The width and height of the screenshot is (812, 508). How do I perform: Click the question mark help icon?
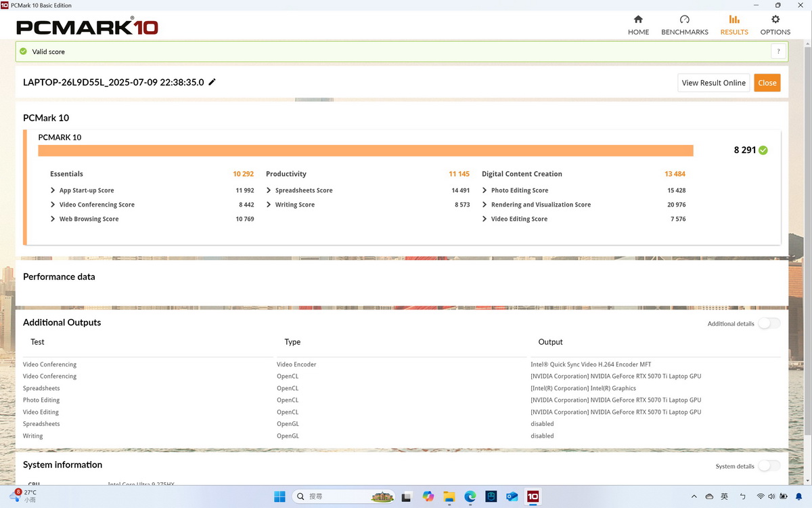click(x=778, y=51)
